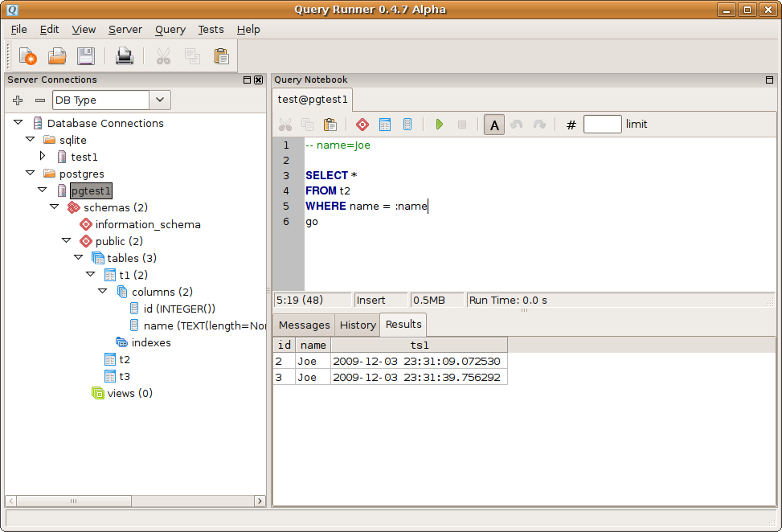This screenshot has height=532, width=782.
Task: Click the limit input field
Action: [x=603, y=124]
